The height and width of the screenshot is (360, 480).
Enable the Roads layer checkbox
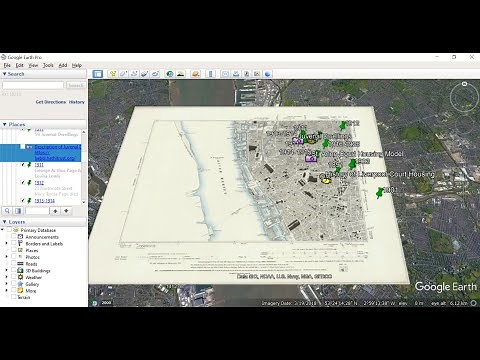14,264
